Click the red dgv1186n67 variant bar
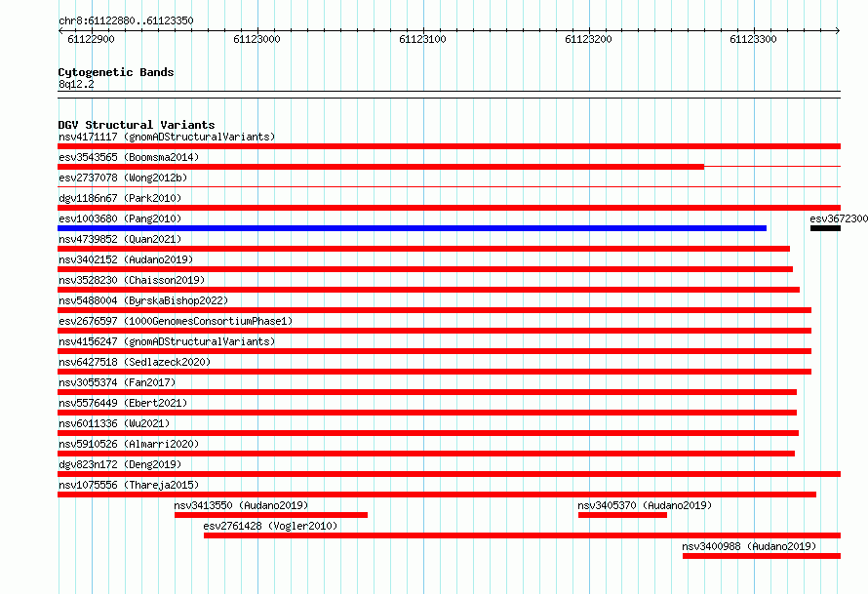The height and width of the screenshot is (594, 868). pos(449,208)
